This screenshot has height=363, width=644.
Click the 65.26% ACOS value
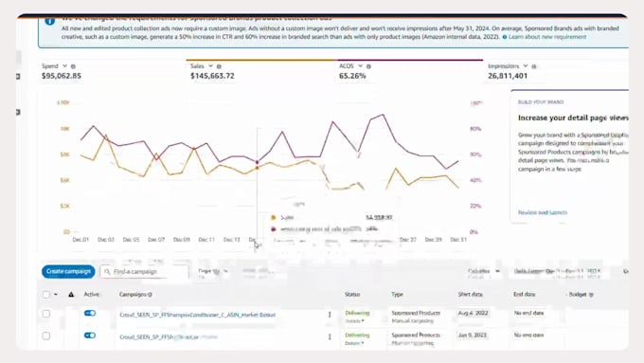(x=352, y=76)
